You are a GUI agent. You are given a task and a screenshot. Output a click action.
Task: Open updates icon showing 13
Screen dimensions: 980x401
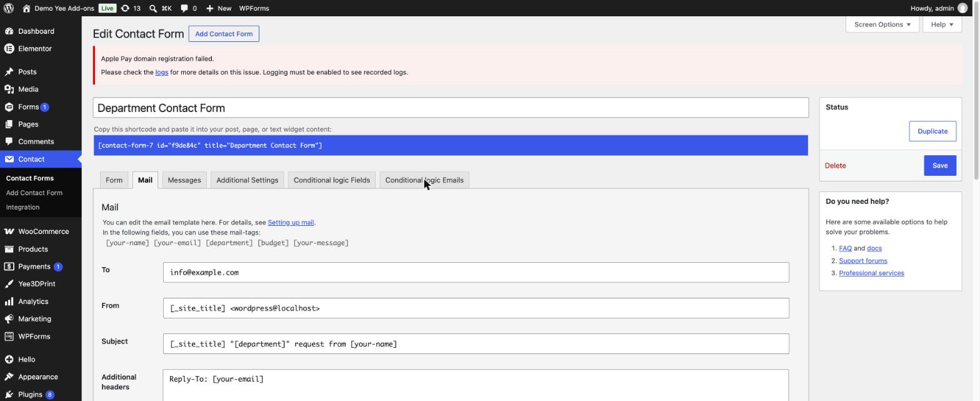[x=125, y=8]
